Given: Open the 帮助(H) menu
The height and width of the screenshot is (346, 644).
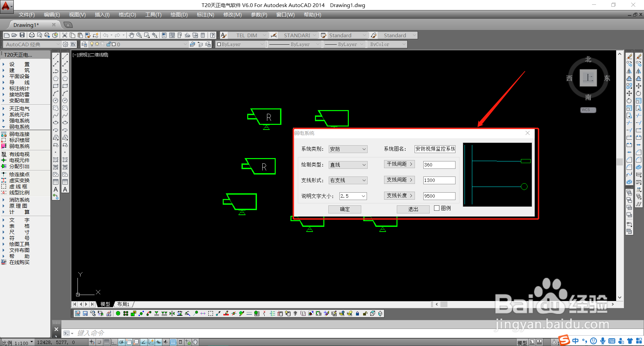Looking at the screenshot, I should pos(312,15).
